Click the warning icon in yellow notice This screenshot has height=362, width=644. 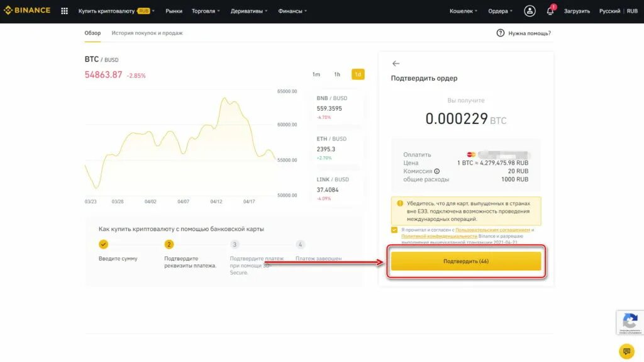pos(400,203)
